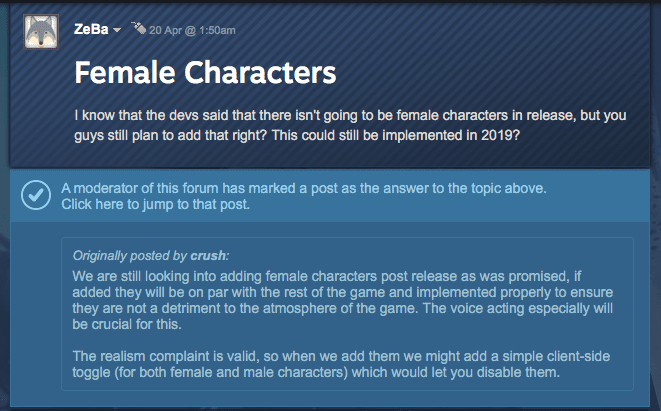Click the ZeBa username link

91,29
